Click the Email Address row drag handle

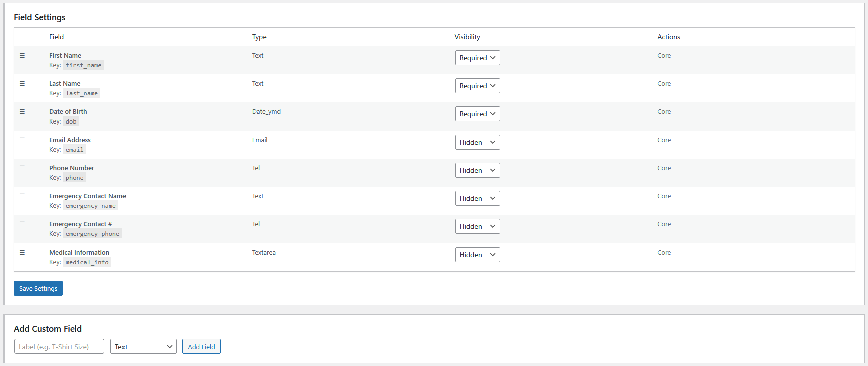point(22,140)
